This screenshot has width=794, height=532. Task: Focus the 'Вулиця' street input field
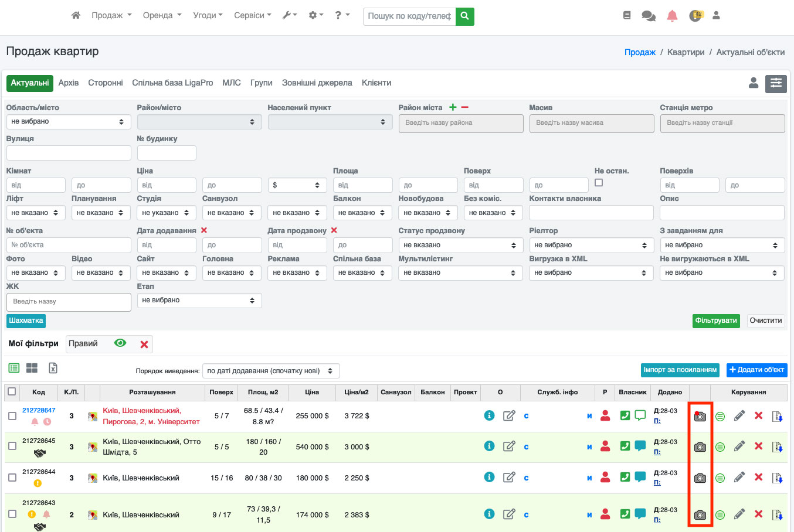69,153
